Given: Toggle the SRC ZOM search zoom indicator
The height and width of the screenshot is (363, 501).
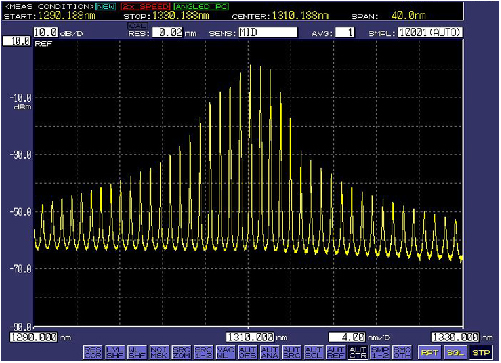Looking at the screenshot, I should (x=182, y=352).
